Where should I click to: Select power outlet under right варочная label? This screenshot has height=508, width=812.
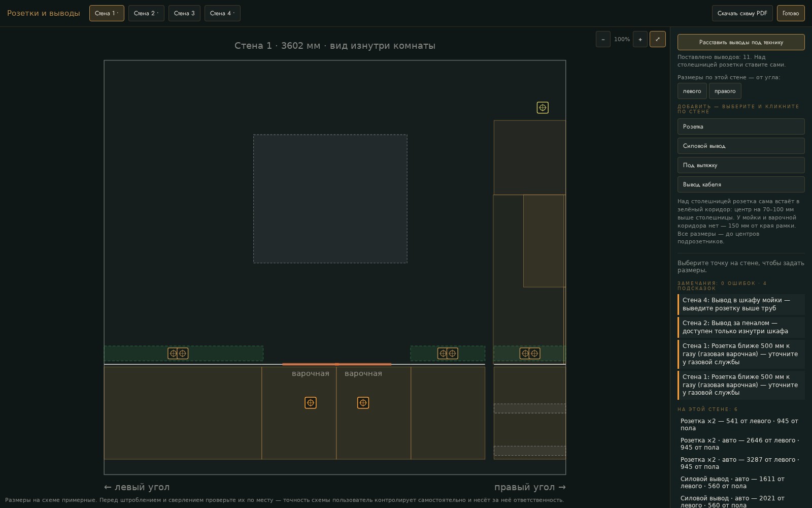363,403
